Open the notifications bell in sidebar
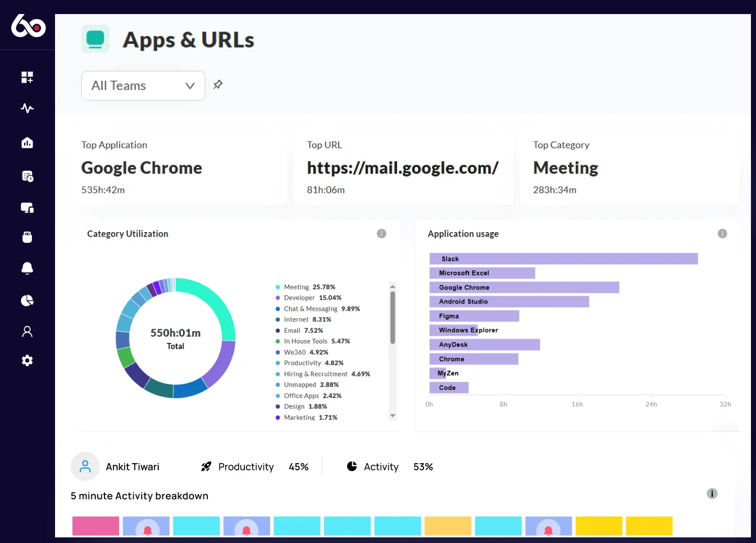Image resolution: width=756 pixels, height=543 pixels. point(27,268)
